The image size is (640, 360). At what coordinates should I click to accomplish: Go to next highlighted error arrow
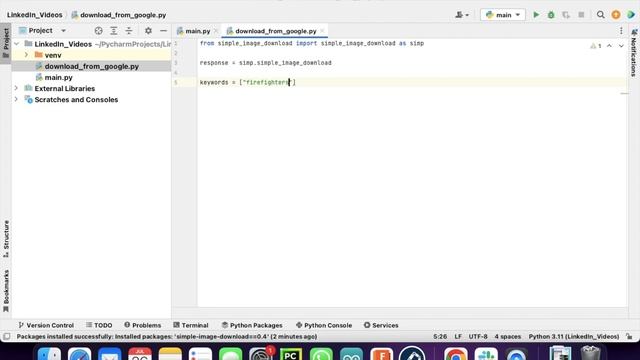click(621, 46)
